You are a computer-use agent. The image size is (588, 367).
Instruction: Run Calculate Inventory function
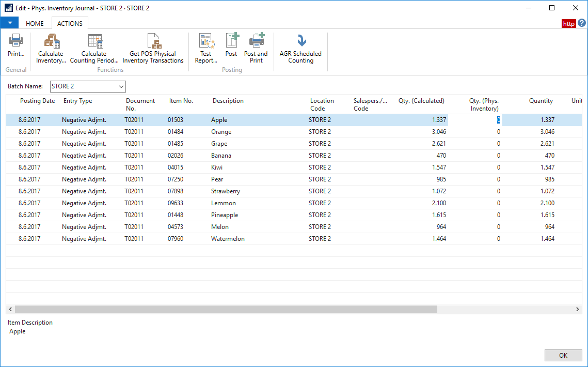(51, 49)
